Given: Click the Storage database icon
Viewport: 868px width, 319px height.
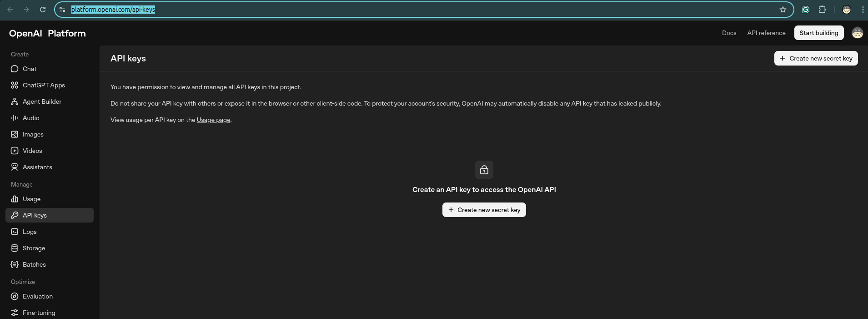Looking at the screenshot, I should pyautogui.click(x=15, y=248).
